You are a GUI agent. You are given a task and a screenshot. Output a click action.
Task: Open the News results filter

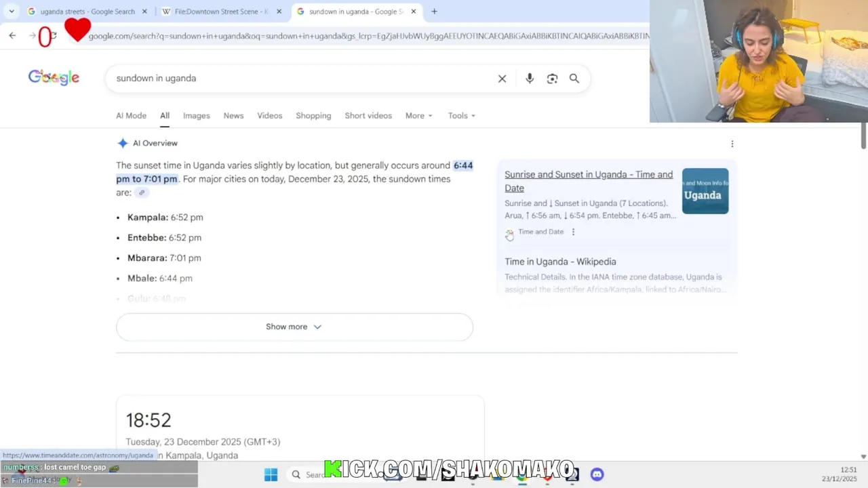pyautogui.click(x=233, y=116)
